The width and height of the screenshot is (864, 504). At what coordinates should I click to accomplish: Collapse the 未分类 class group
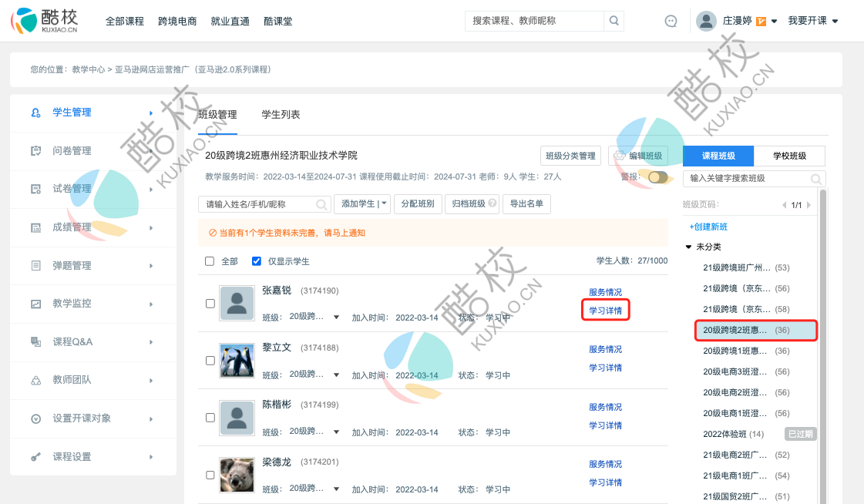(x=688, y=247)
